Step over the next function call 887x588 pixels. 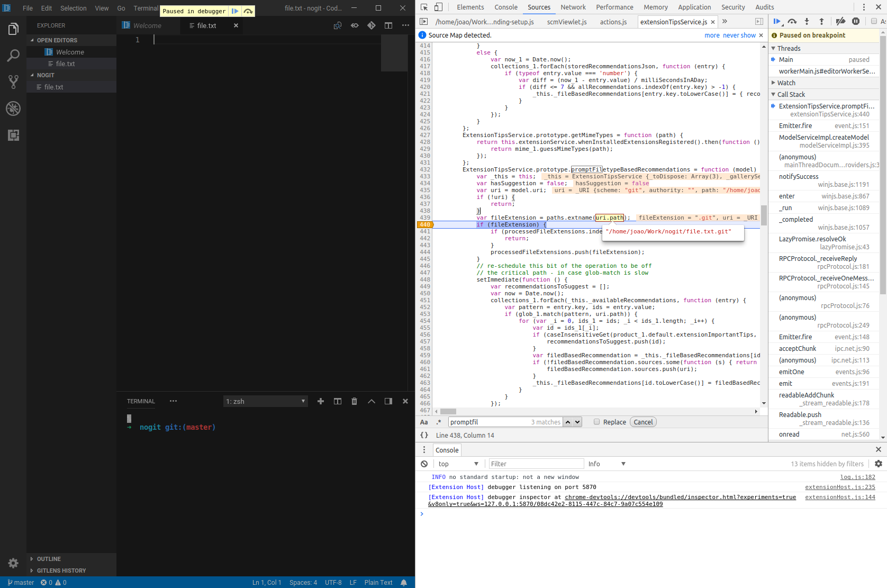click(x=792, y=21)
